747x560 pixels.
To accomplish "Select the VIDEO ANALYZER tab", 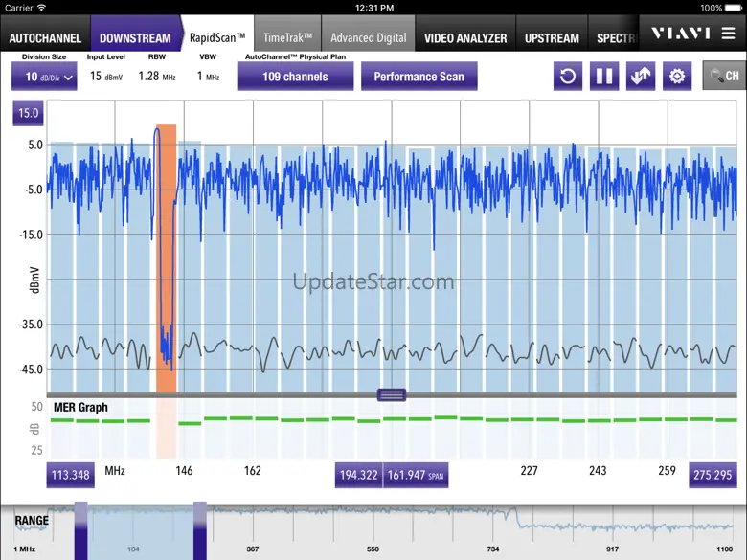I will 465,38.
